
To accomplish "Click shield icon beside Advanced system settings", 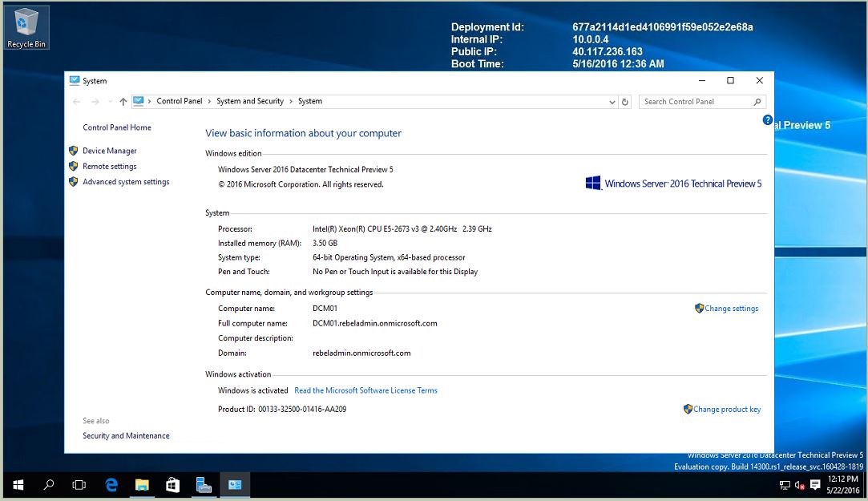I will pos(74,182).
